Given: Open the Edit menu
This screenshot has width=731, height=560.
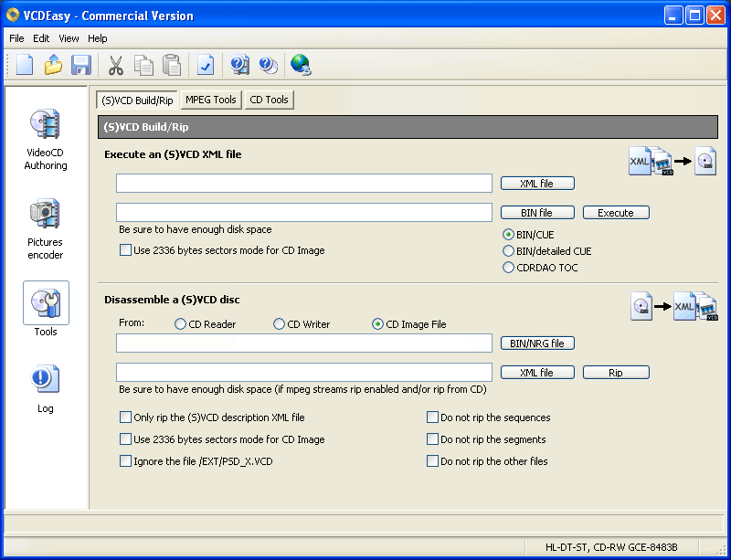Looking at the screenshot, I should coord(41,38).
